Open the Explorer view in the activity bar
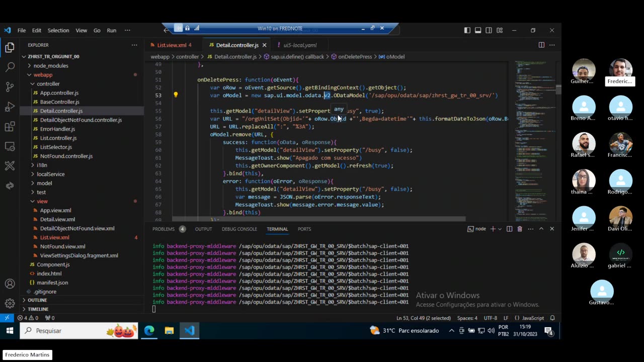The width and height of the screenshot is (644, 362). pos(10,48)
